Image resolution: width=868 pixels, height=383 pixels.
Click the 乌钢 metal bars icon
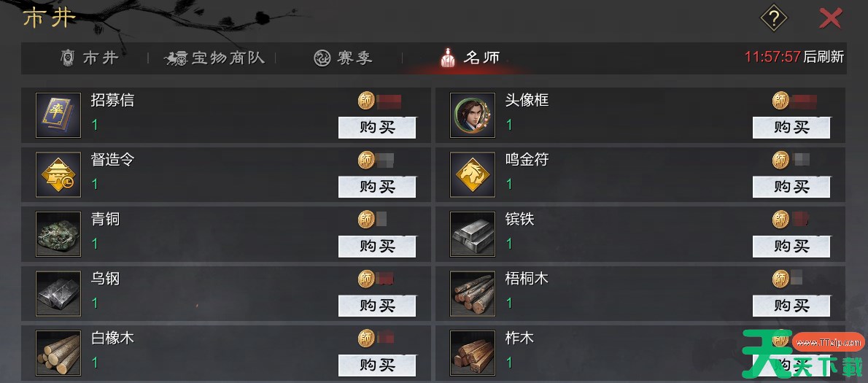(58, 294)
